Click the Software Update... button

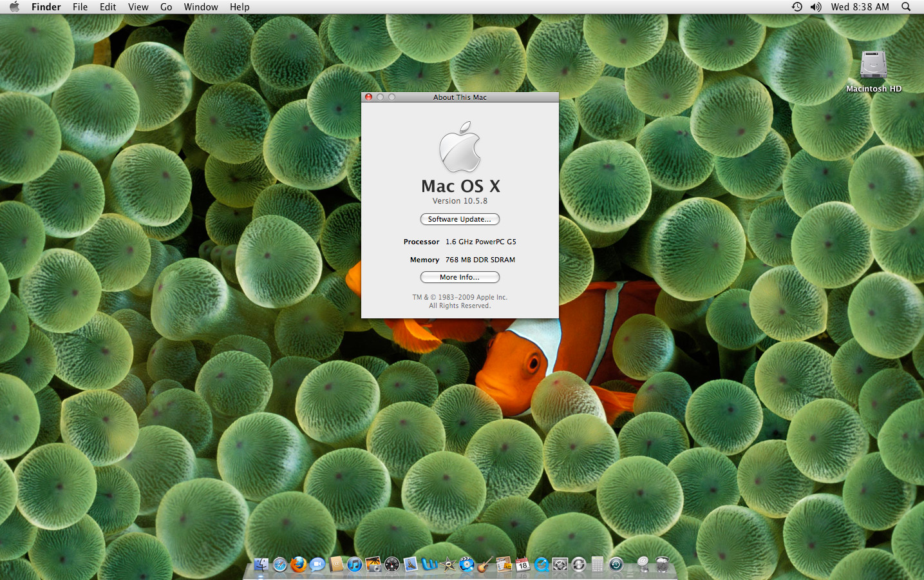pyautogui.click(x=460, y=219)
